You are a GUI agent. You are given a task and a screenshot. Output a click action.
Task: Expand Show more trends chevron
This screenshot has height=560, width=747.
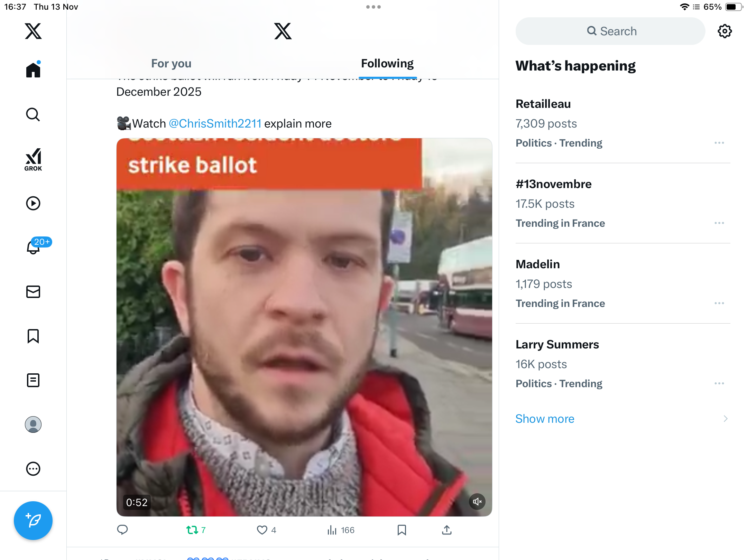(x=726, y=419)
